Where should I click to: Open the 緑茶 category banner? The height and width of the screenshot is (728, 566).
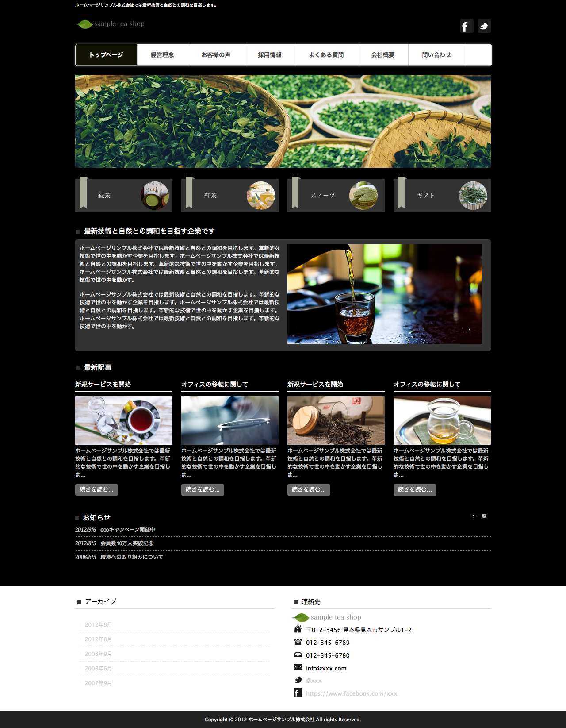tap(124, 195)
